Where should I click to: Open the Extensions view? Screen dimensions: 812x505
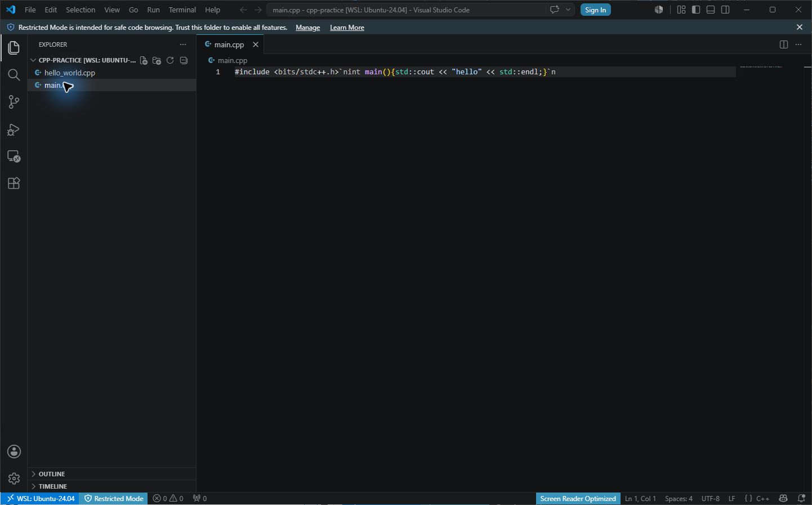(x=14, y=183)
